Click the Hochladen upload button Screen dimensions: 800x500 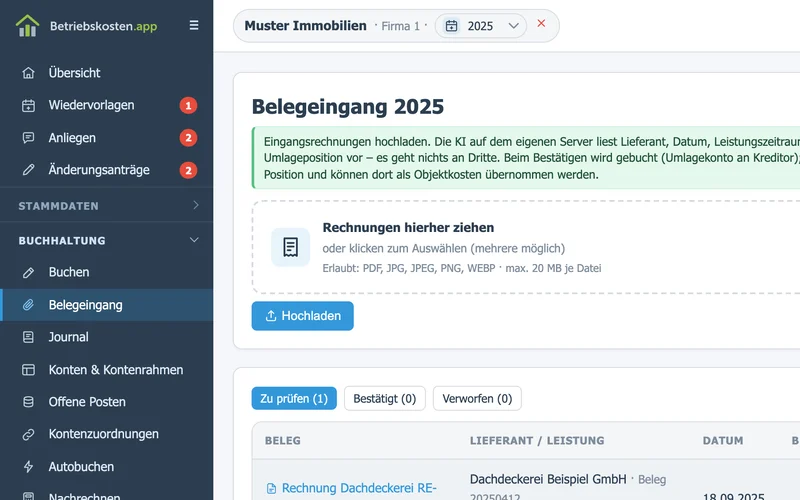click(x=303, y=316)
